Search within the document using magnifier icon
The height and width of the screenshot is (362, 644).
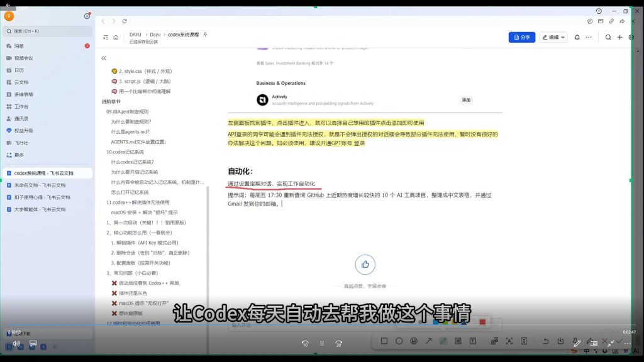coord(608,37)
